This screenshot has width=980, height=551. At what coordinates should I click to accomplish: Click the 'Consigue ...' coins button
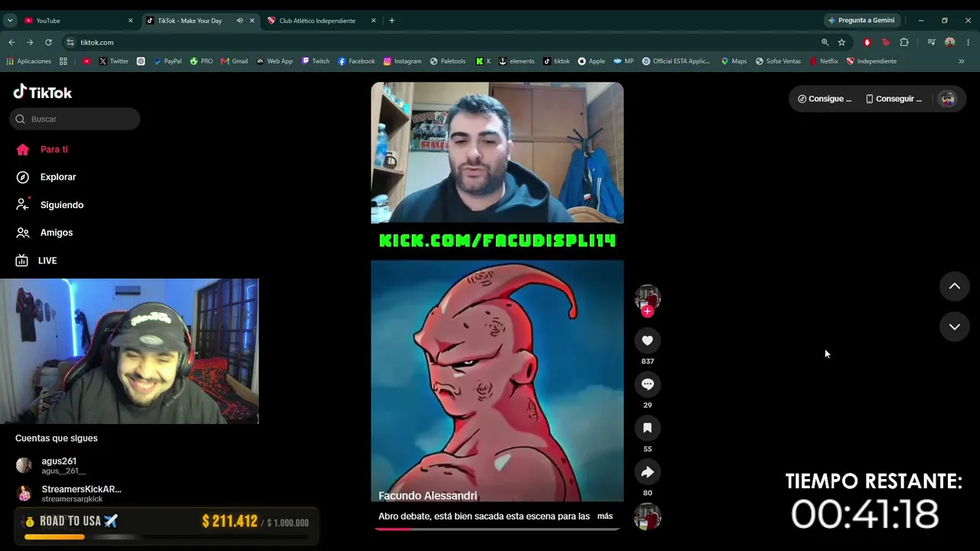pos(825,99)
